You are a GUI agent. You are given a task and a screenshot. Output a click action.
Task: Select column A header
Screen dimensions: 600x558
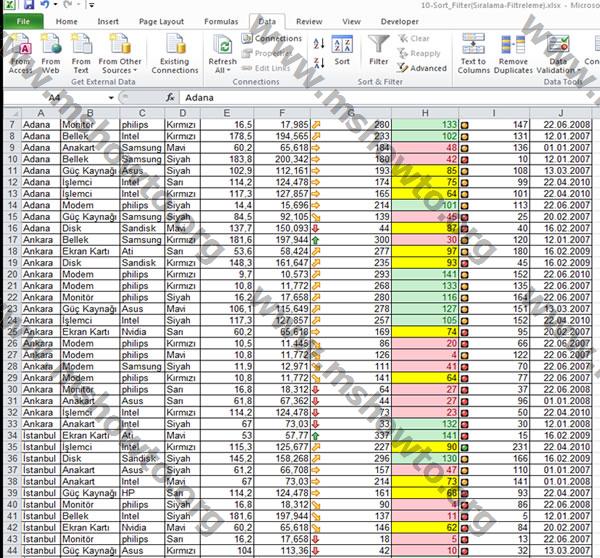tap(41, 113)
